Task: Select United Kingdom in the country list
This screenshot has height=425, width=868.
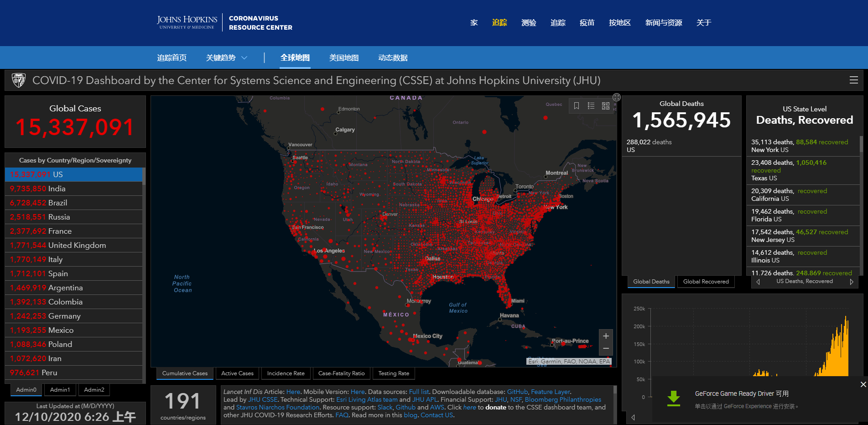Action: click(x=74, y=245)
